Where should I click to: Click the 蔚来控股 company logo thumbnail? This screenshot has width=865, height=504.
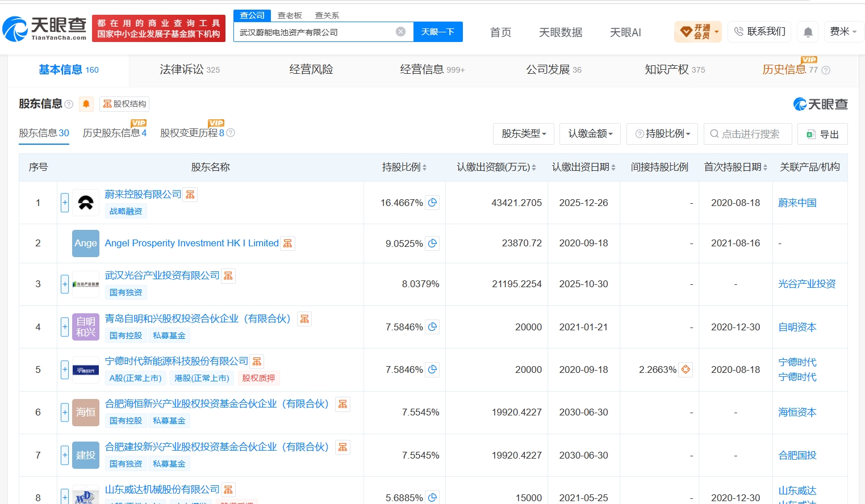86,203
